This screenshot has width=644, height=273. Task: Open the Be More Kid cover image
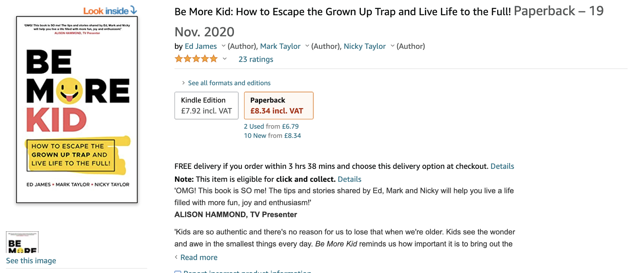tap(77, 110)
